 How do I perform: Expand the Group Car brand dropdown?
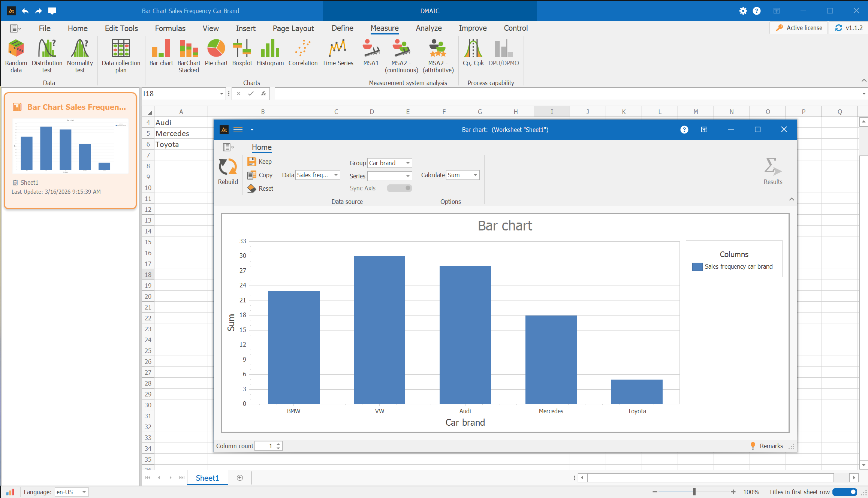point(408,163)
